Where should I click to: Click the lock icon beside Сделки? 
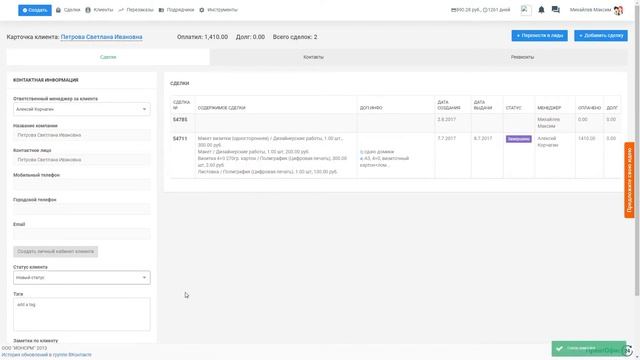point(58,10)
